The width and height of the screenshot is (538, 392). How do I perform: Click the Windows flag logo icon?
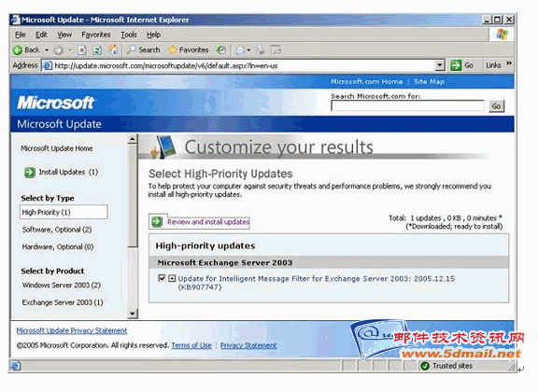[502, 35]
